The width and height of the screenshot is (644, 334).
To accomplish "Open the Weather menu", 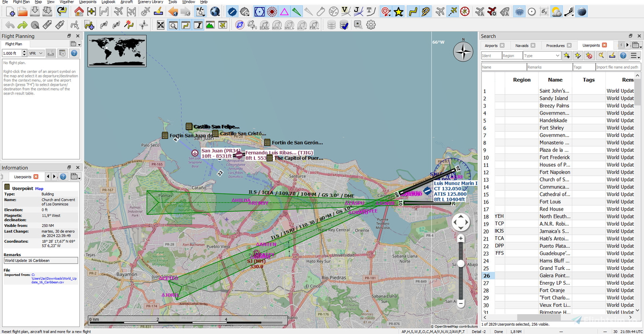I will click(x=67, y=2).
